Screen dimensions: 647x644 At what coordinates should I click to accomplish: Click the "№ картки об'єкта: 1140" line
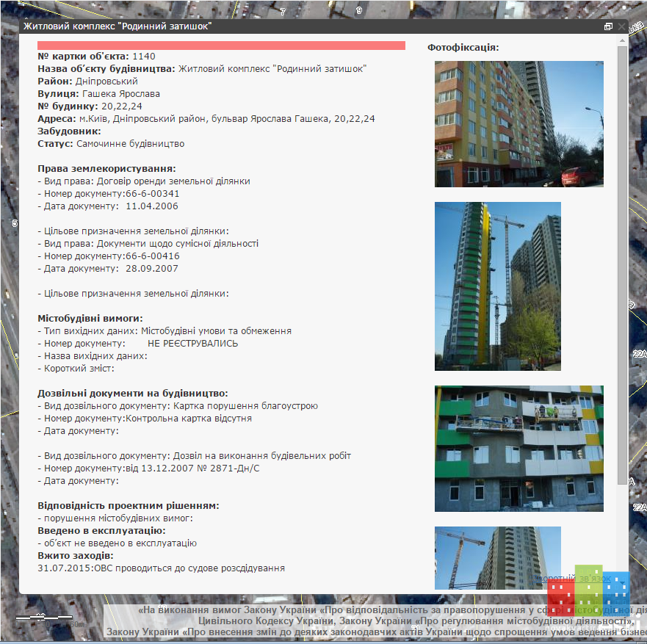[x=96, y=56]
